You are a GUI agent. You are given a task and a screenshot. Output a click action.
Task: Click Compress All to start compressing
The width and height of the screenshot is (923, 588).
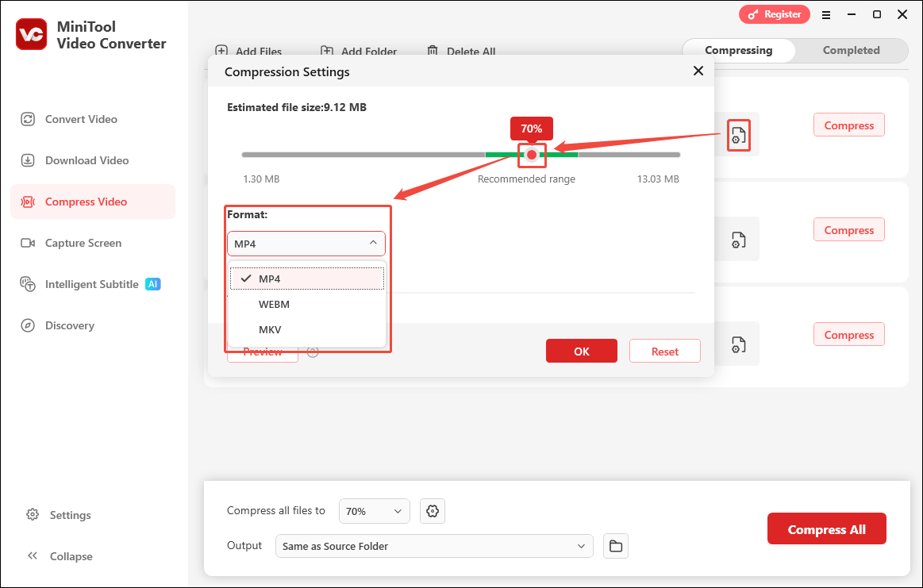coord(826,528)
